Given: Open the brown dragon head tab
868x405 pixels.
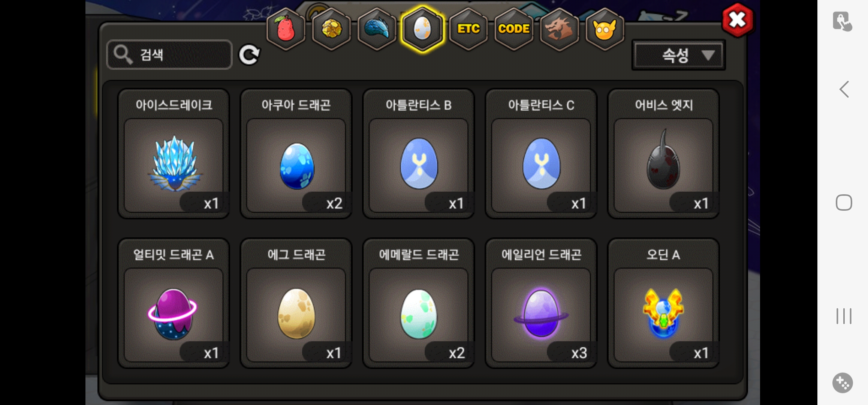Looking at the screenshot, I should [559, 29].
